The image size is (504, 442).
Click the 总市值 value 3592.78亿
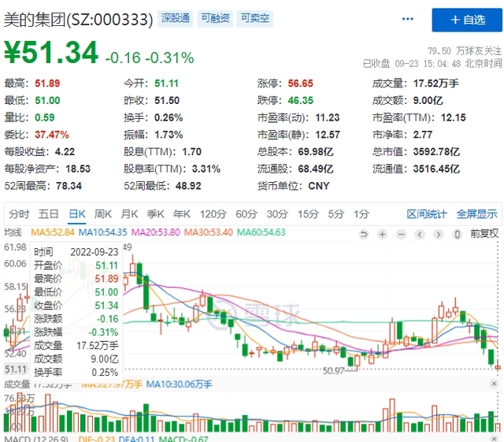click(436, 152)
